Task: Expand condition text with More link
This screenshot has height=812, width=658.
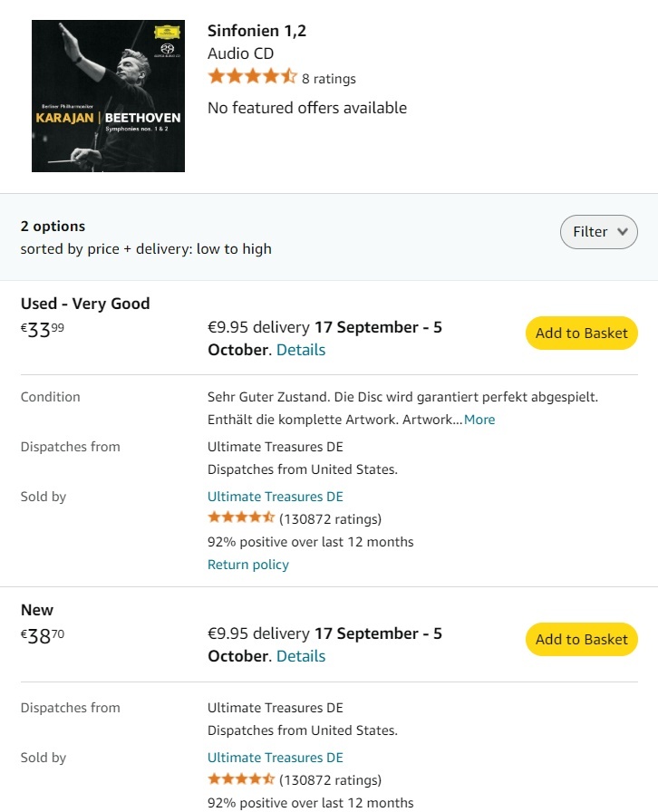Action: 479,420
